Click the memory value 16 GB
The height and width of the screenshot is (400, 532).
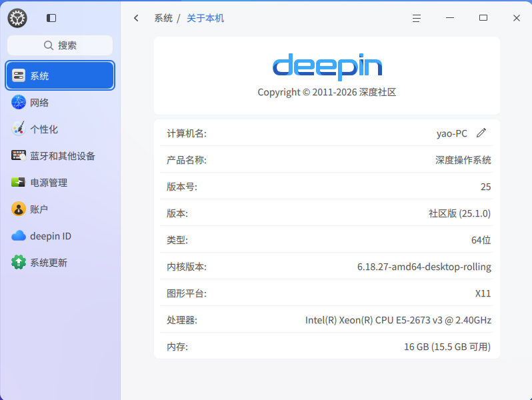(x=447, y=347)
